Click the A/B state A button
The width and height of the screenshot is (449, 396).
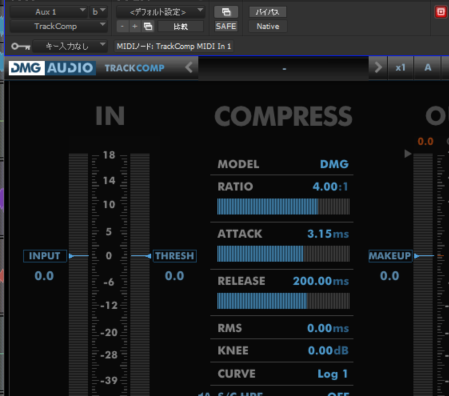428,68
